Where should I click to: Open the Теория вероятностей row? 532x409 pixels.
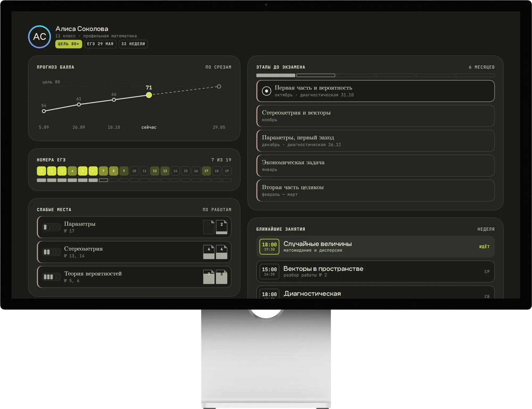[134, 277]
